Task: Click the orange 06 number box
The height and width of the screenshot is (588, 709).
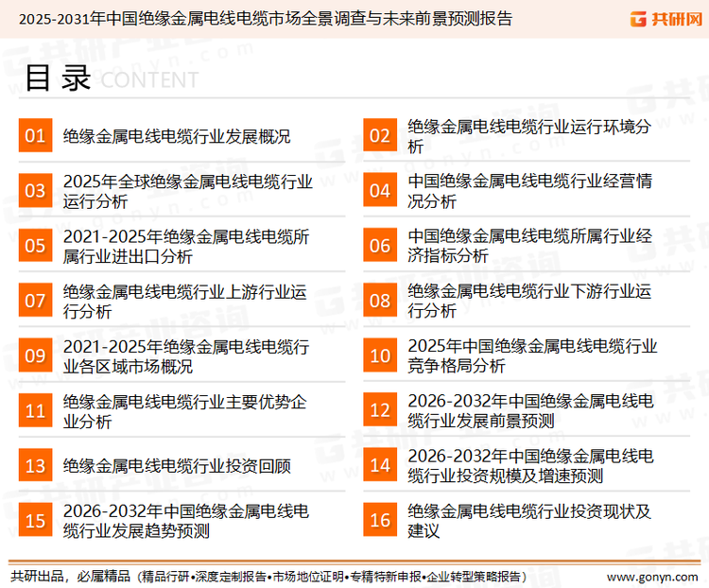Action: click(380, 245)
